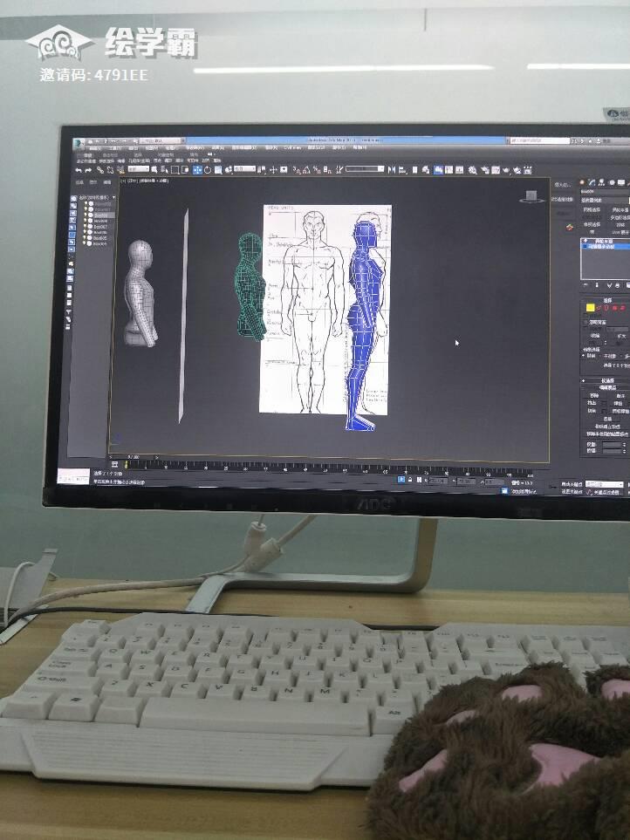The height and width of the screenshot is (840, 630).
Task: Click the Pin Stack icon below modifier stack
Action: [x=585, y=285]
